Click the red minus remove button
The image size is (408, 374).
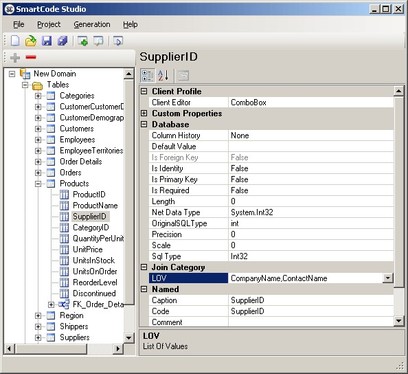[31, 57]
